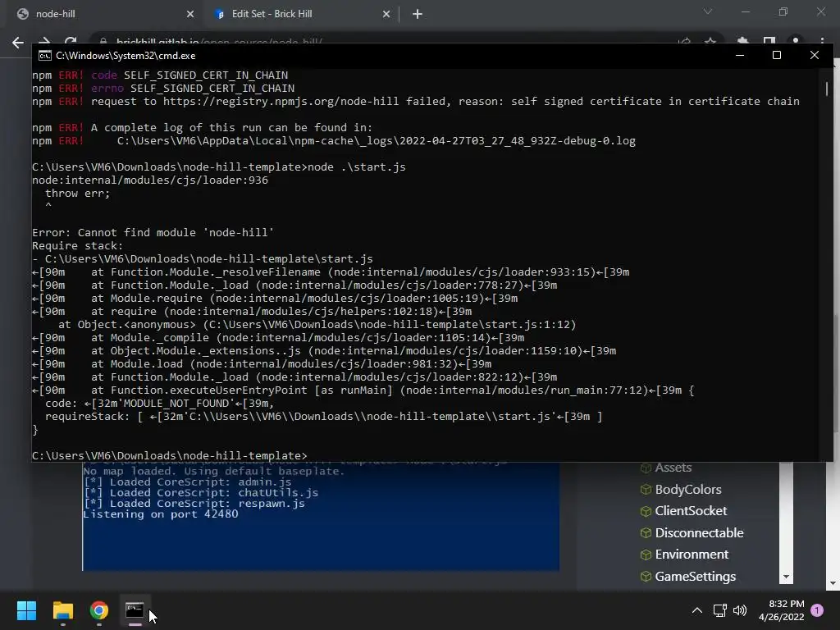The image size is (840, 630).
Task: Minimize the cmd.exe window
Action: click(740, 55)
